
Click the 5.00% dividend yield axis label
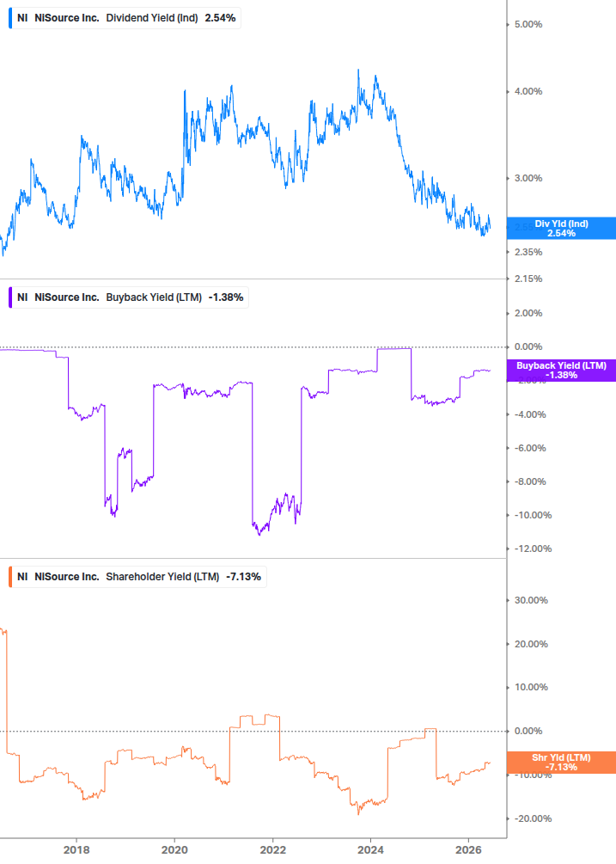tap(528, 24)
